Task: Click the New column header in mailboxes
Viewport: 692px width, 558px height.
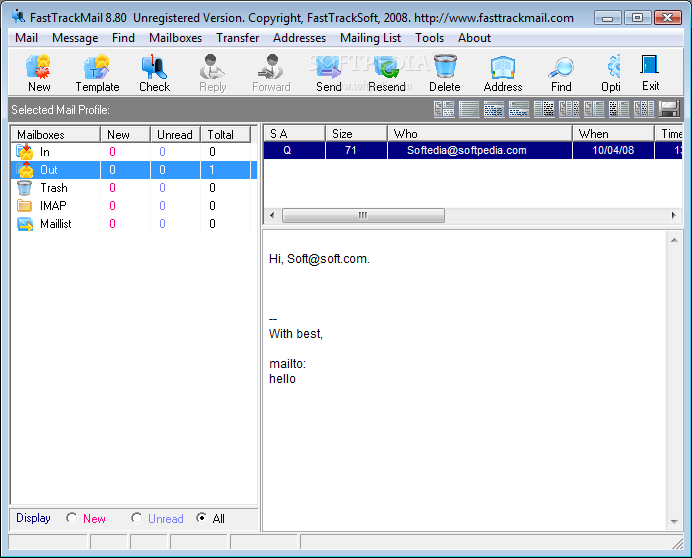Action: click(126, 135)
